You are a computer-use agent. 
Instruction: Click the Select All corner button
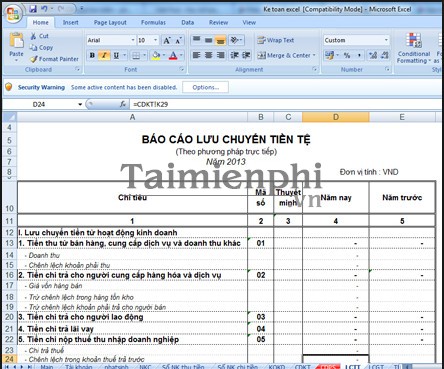pyautogui.click(x=9, y=117)
